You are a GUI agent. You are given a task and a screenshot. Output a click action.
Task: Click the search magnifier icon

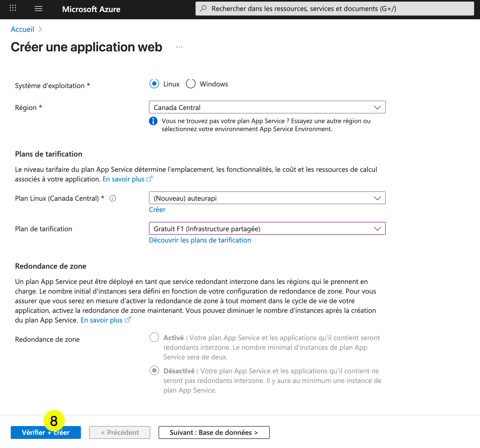coord(203,8)
